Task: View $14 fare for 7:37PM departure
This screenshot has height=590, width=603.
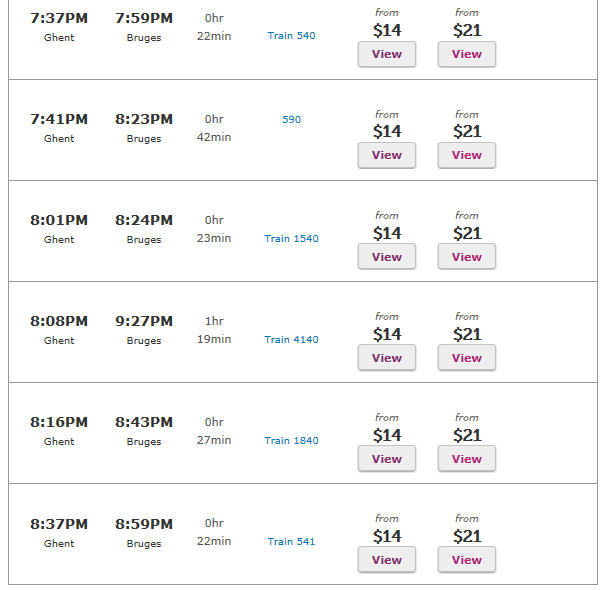Action: [386, 54]
